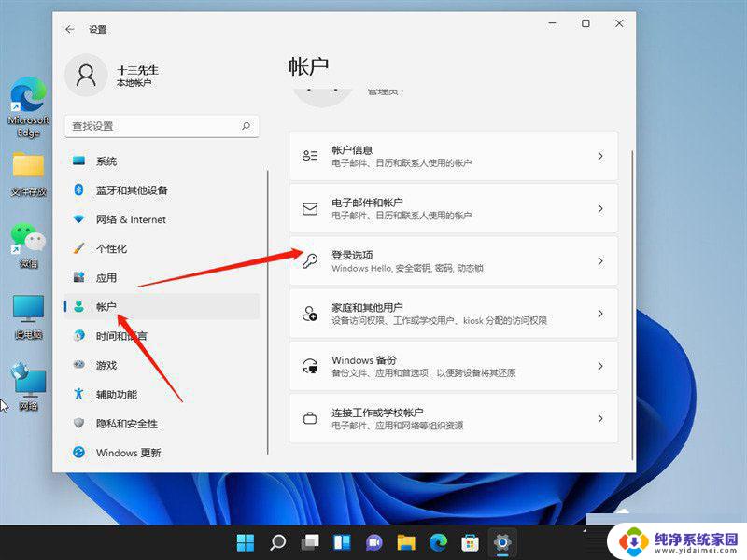Select the 文件存放 folder on desktop
This screenshot has width=747, height=560.
[x=28, y=175]
